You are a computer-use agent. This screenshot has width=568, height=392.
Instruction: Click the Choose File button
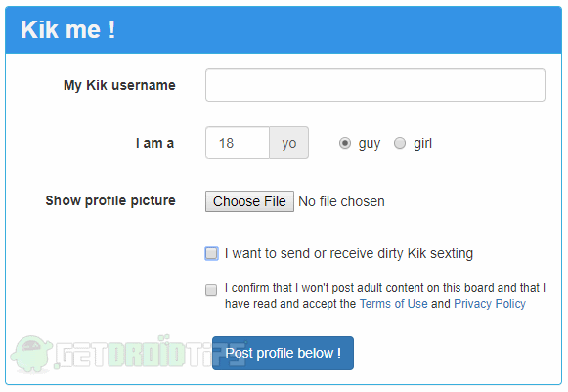point(249,201)
